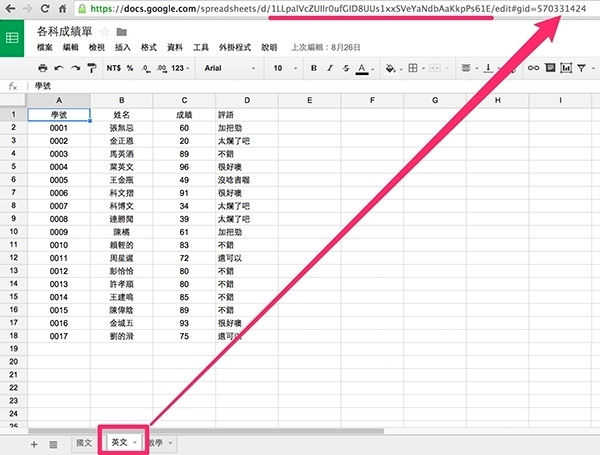Select the 評語 header cell

coord(247,115)
